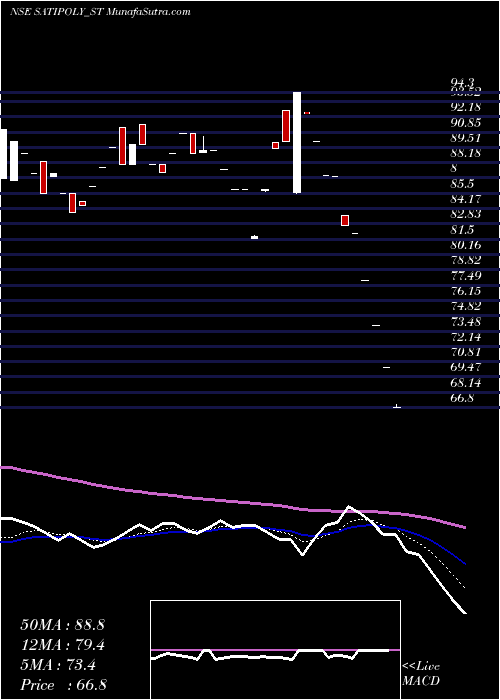This screenshot has width=500, height=700.
Task: Click the 50MA : 88.8 reading
Action: point(62,625)
